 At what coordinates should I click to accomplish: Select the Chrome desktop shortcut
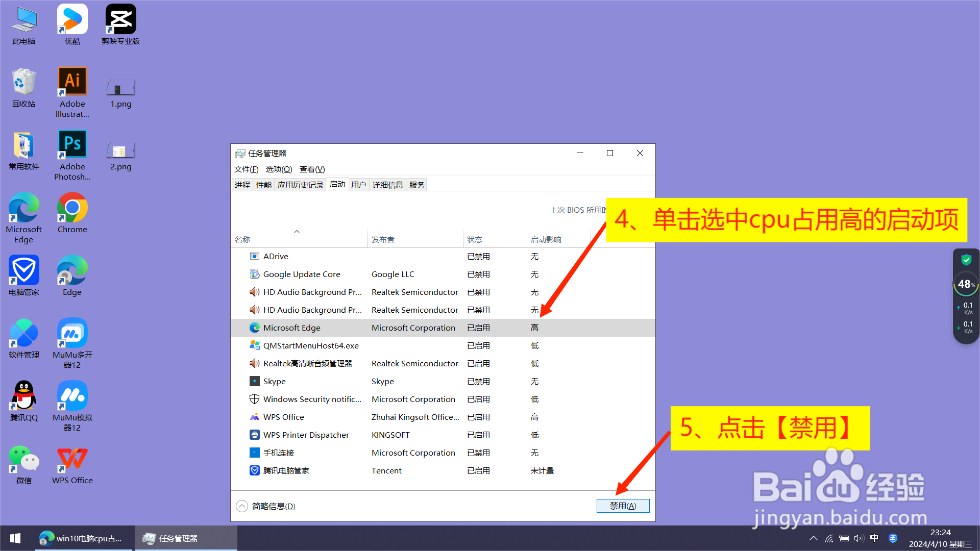pos(72,213)
